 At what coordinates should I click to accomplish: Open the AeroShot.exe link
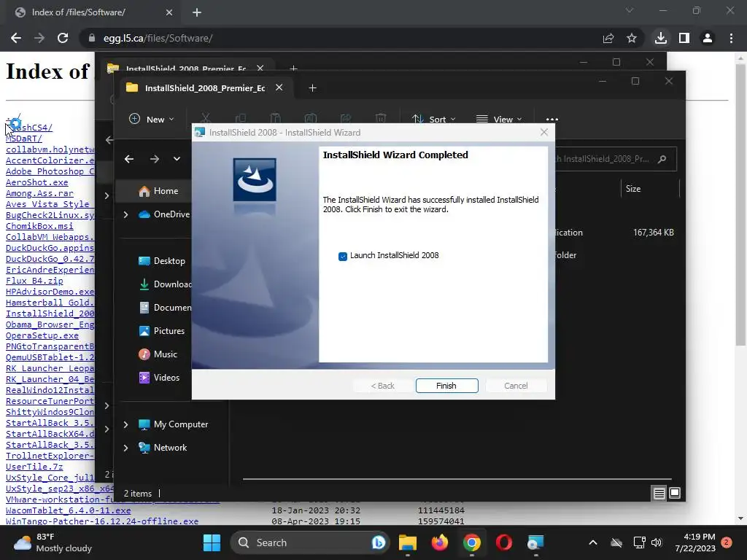coord(36,182)
